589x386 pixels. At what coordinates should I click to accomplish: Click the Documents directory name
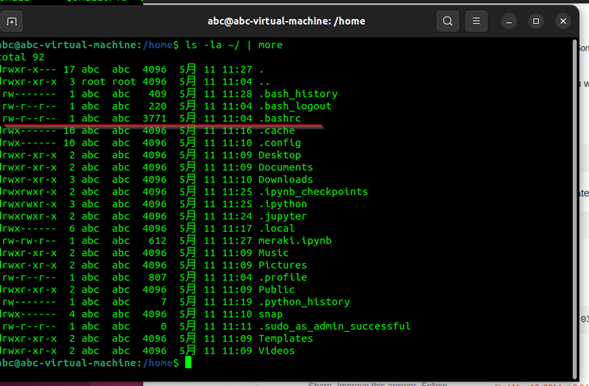click(x=286, y=167)
